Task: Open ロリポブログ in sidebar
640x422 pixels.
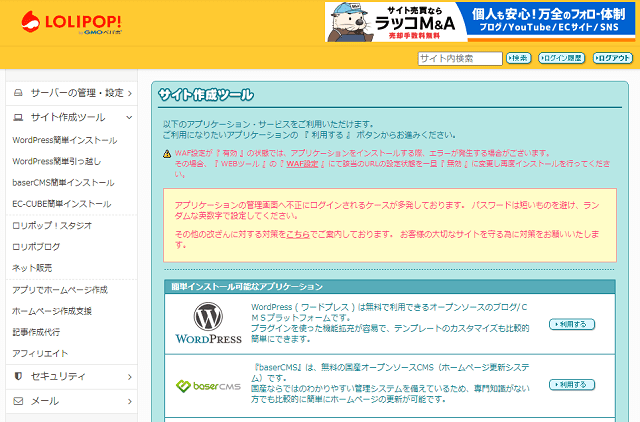Action: pos(36,247)
